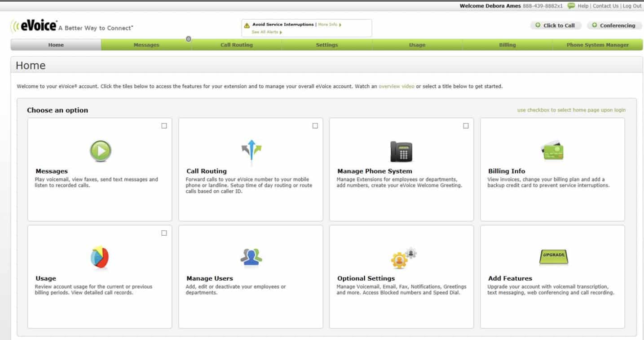This screenshot has width=644, height=340.
Task: Click the Manage Phone System tile title
Action: 375,171
